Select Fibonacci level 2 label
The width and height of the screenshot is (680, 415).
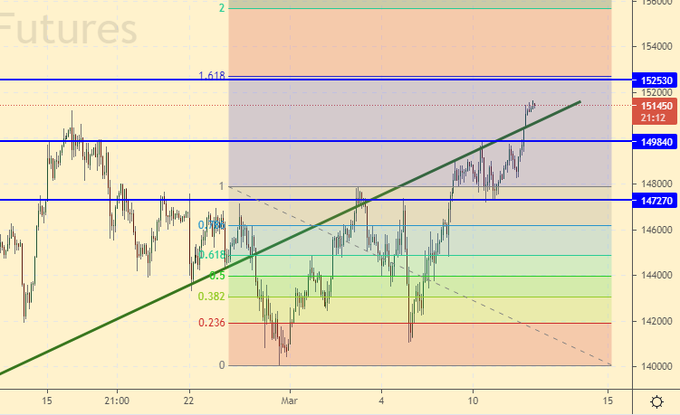point(221,8)
